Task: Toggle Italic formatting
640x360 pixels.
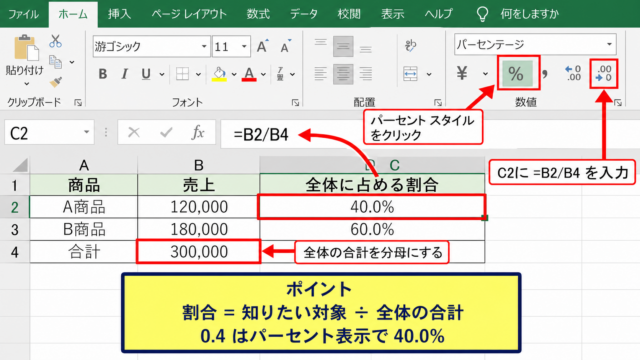Action: pos(124,74)
